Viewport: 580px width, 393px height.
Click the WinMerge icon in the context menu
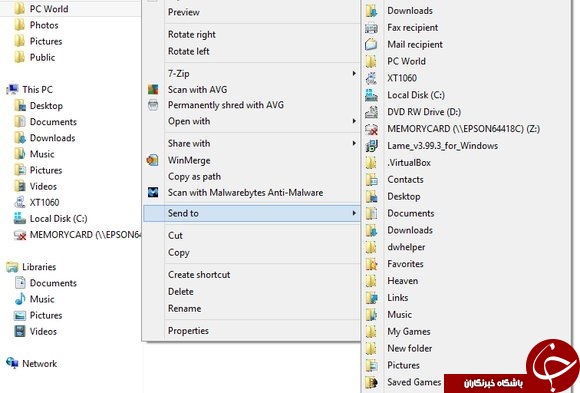[x=152, y=160]
